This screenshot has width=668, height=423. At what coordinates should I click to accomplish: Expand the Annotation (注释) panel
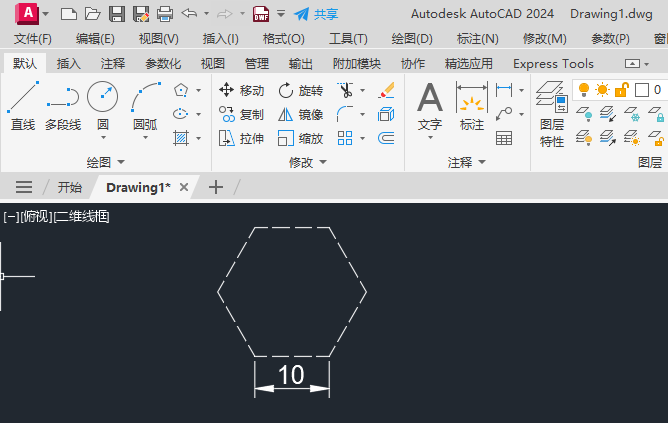466,162
